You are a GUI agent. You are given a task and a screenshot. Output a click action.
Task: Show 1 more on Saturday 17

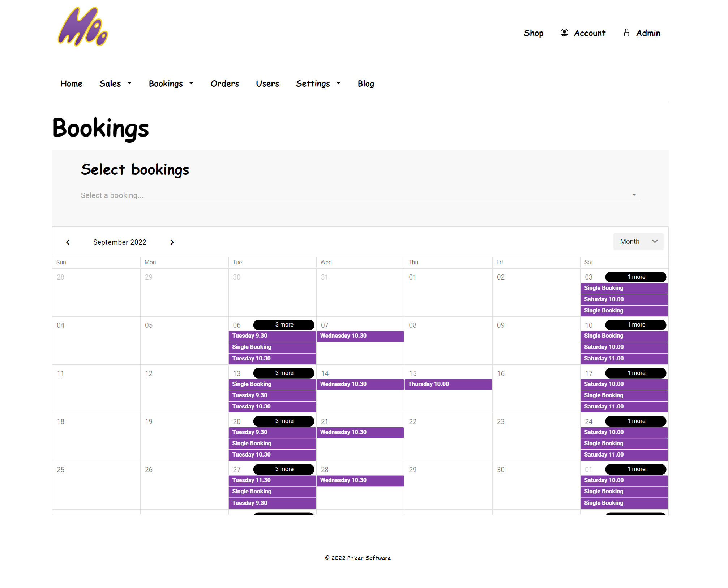[636, 373]
